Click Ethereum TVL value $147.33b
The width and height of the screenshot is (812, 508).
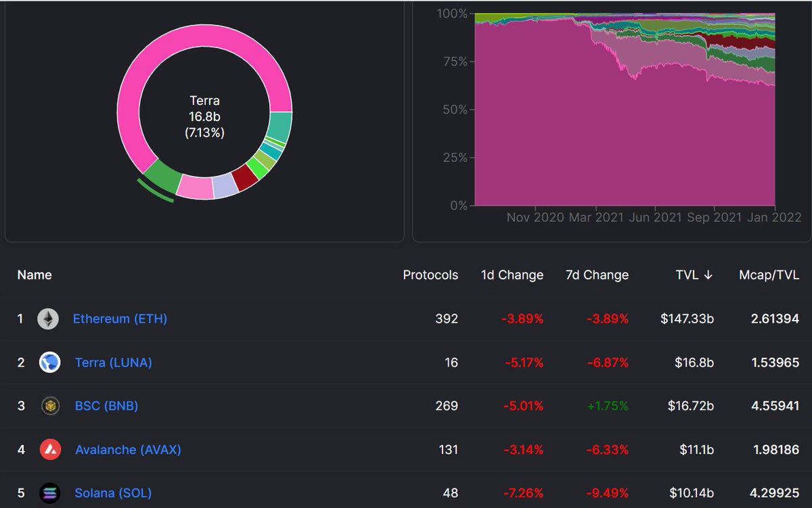(x=687, y=319)
